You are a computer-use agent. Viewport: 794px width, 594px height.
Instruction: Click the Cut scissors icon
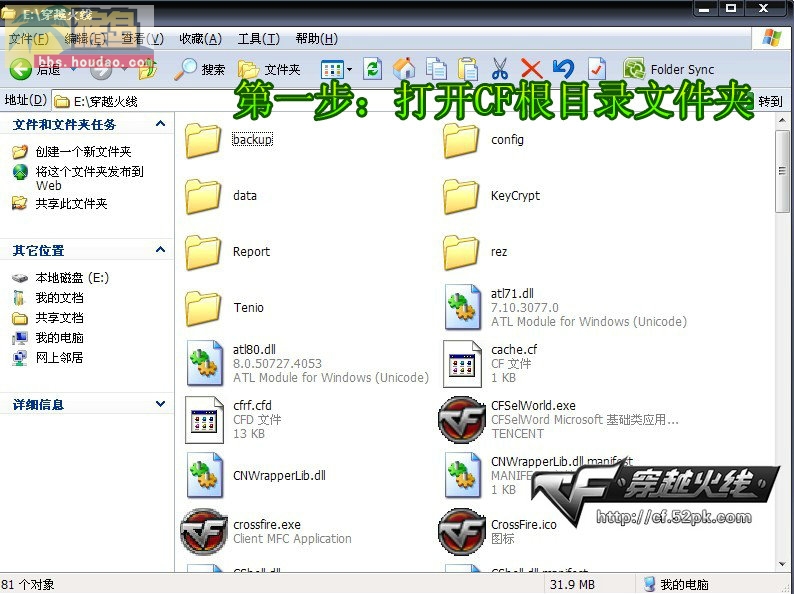click(500, 69)
